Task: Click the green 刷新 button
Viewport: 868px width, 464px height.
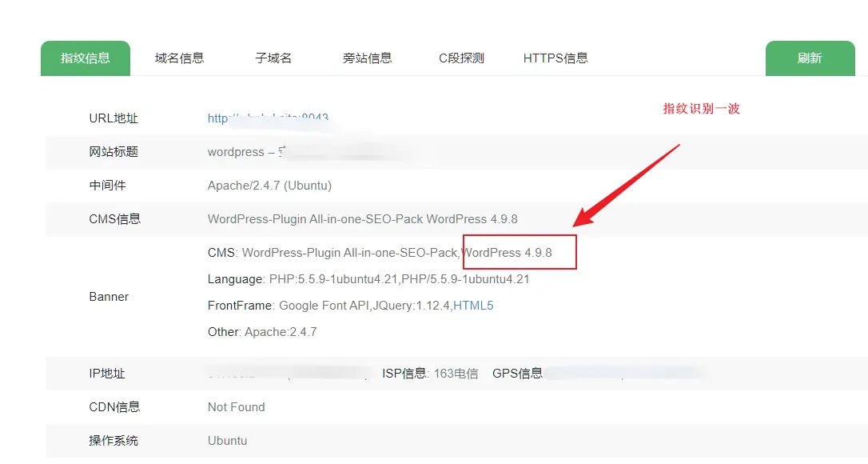Action: (810, 58)
